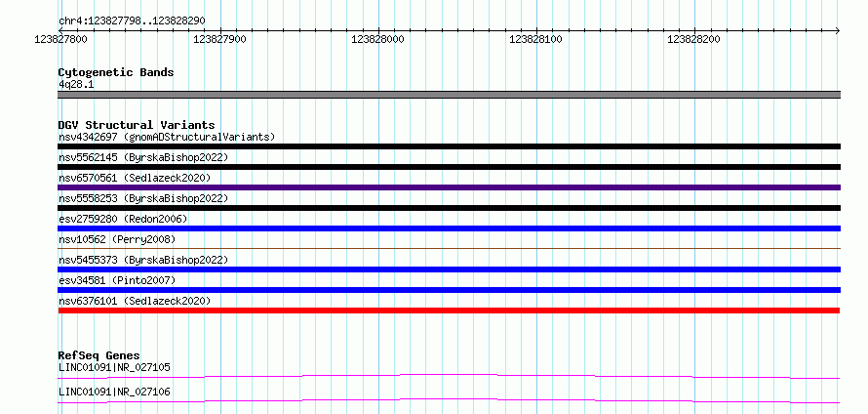Image resolution: width=868 pixels, height=414 pixels.
Task: Click the 123827900 ruler coordinate
Action: coord(220,39)
